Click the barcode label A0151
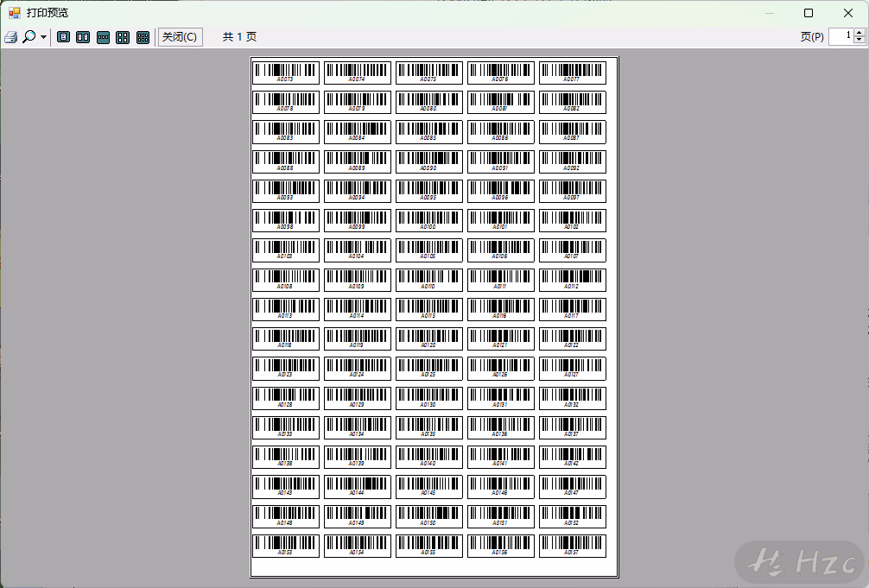 click(501, 516)
